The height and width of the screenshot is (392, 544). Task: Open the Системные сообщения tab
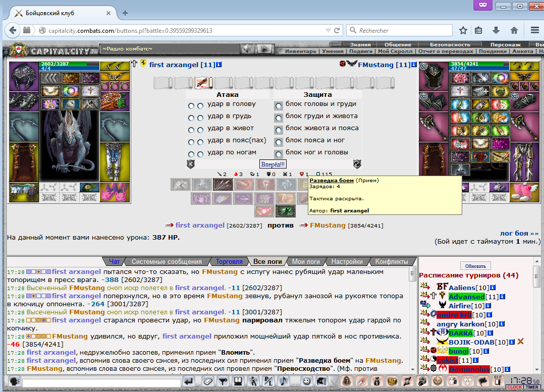tap(167, 261)
